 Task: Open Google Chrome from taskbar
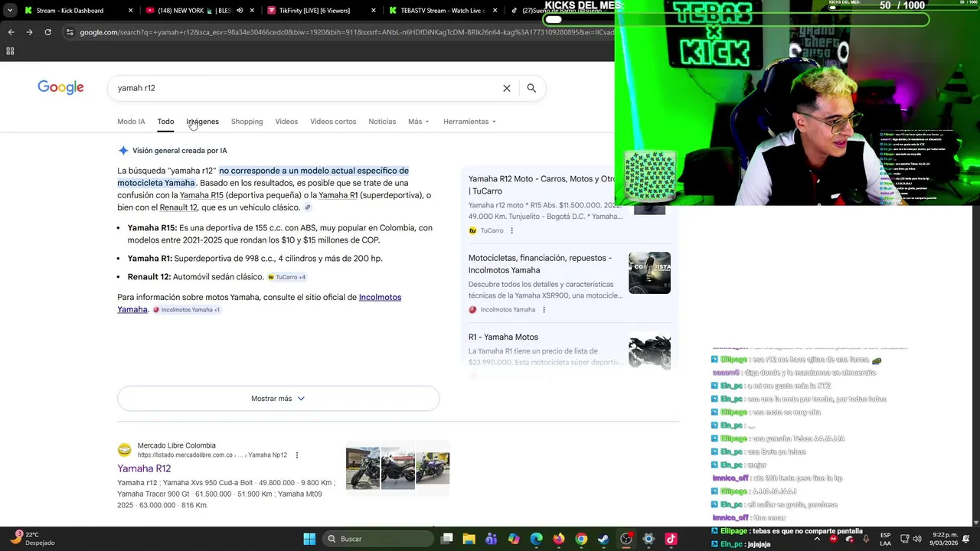click(581, 539)
